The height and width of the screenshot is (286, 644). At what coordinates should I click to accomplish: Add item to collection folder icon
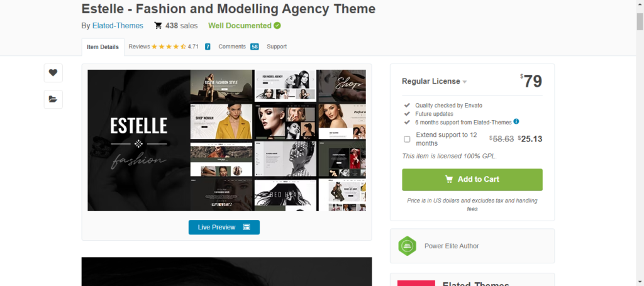click(53, 99)
